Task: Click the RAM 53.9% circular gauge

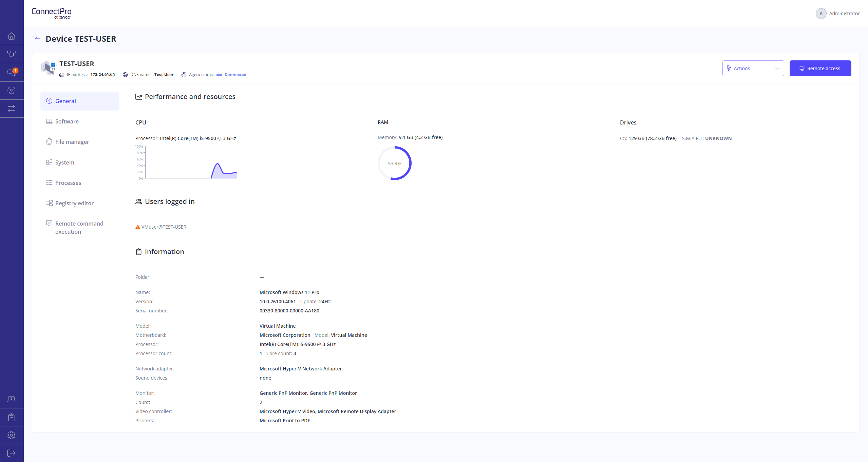Action: pos(394,163)
